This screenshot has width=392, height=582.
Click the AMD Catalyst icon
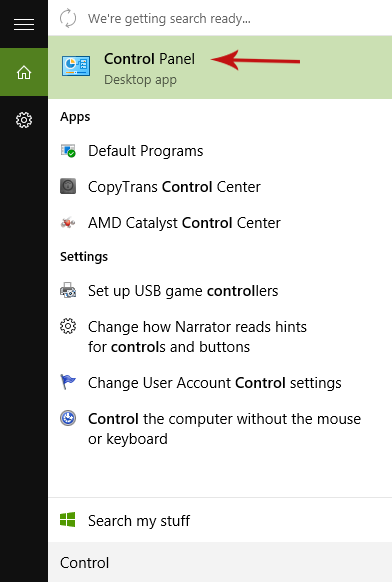tap(68, 222)
